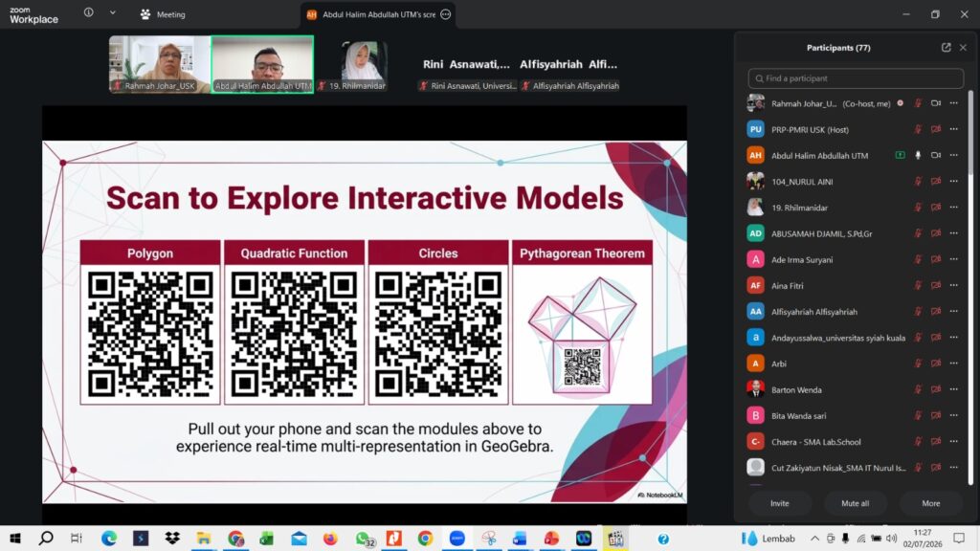Click the Invite button

pyautogui.click(x=779, y=503)
